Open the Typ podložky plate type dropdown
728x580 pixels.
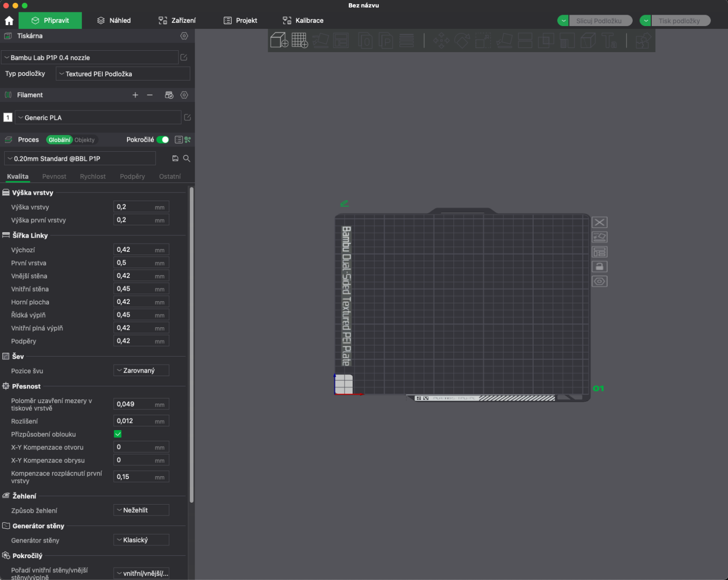pyautogui.click(x=123, y=74)
